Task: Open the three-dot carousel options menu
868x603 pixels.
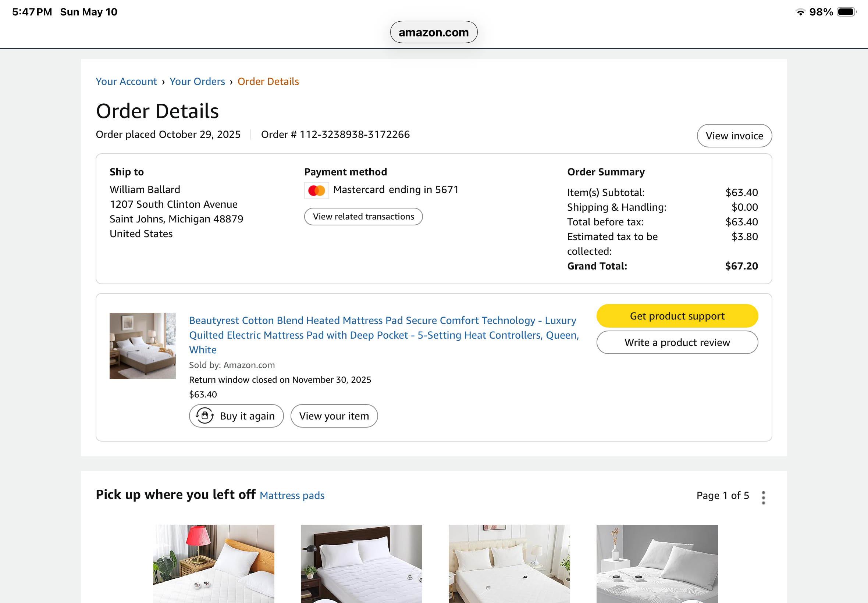Action: tap(763, 497)
